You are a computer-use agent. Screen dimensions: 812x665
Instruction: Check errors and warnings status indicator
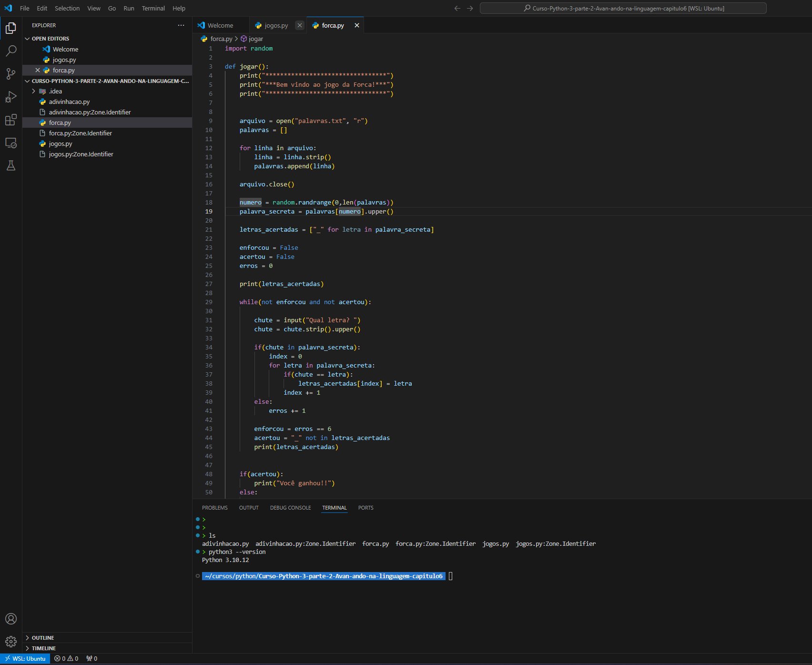(66, 658)
